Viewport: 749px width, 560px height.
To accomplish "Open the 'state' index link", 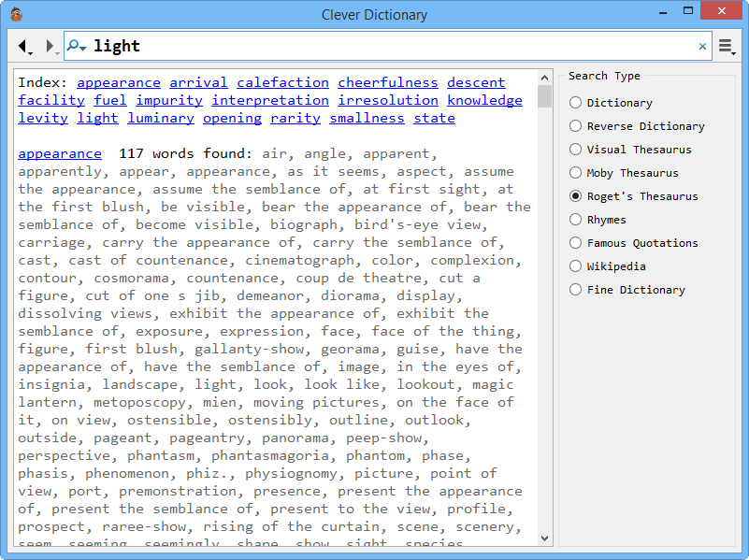I will tap(434, 118).
